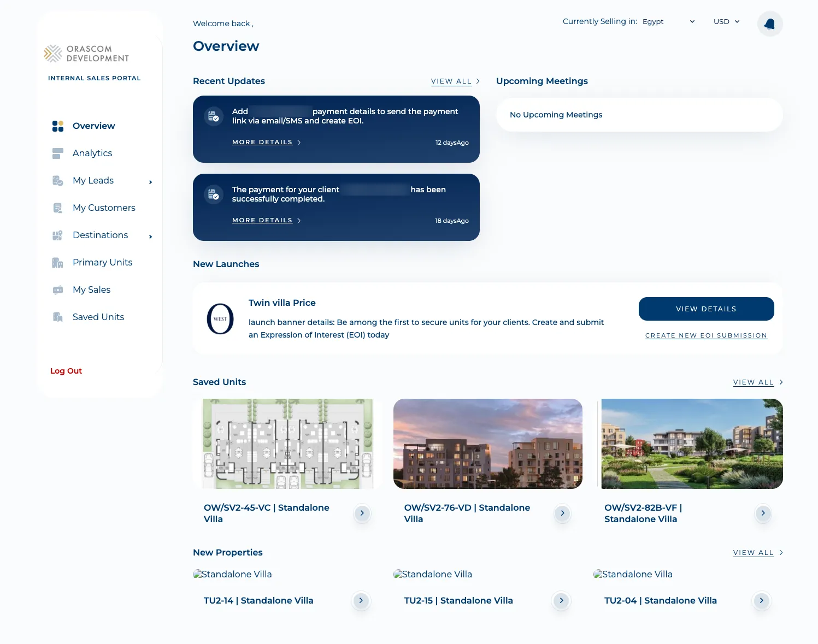Click the 'TU2-14 | Standalone Villa' title
The width and height of the screenshot is (818, 644).
258,601
